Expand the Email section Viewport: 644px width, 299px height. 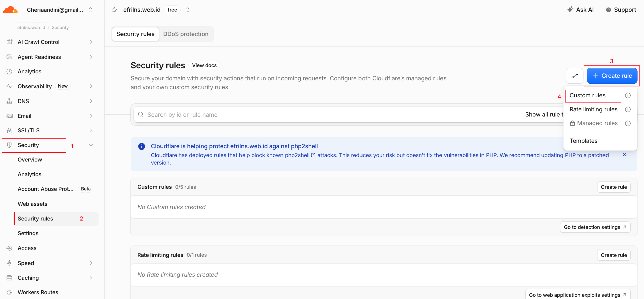tap(91, 116)
